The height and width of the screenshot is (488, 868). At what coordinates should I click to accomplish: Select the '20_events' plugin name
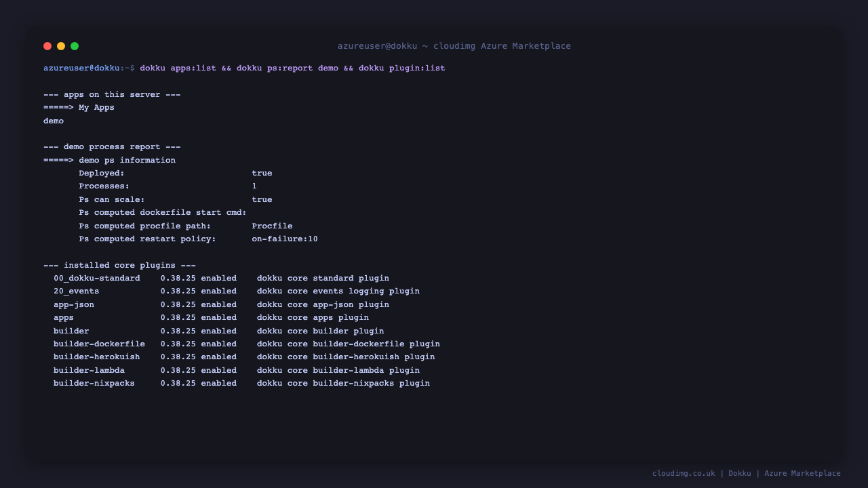pos(77,291)
